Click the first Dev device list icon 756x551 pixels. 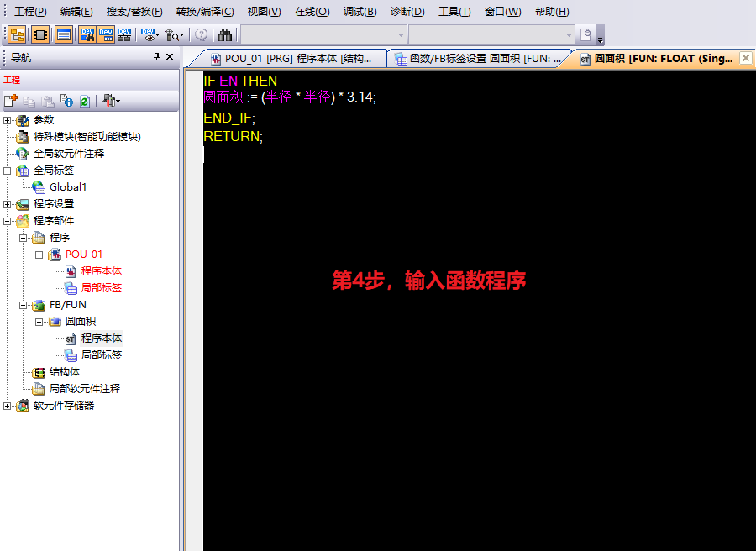coord(87,34)
